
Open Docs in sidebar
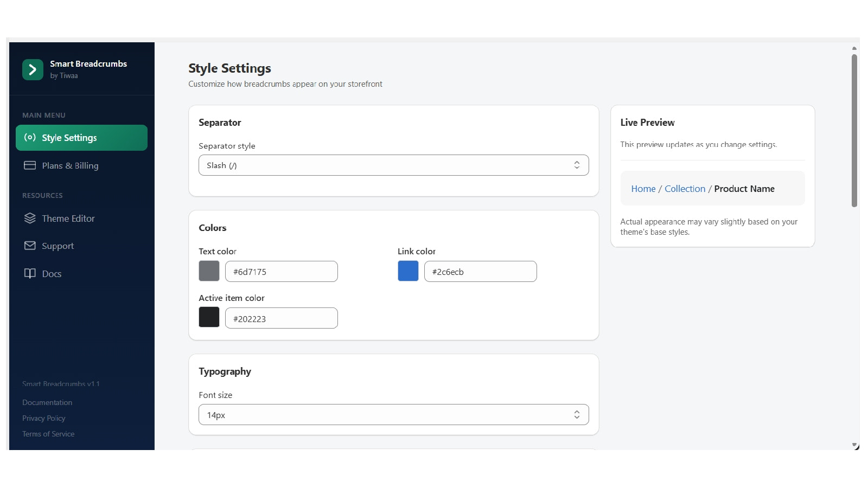coord(81,273)
